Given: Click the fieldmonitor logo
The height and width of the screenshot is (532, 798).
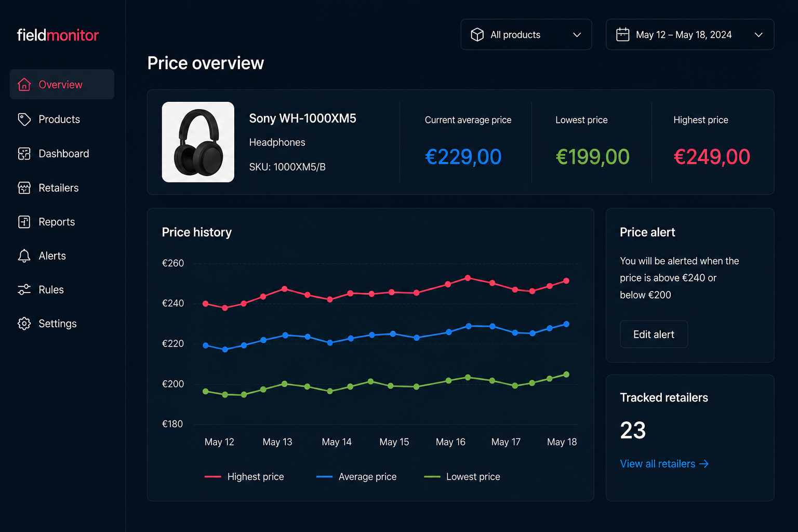Looking at the screenshot, I should [x=58, y=35].
